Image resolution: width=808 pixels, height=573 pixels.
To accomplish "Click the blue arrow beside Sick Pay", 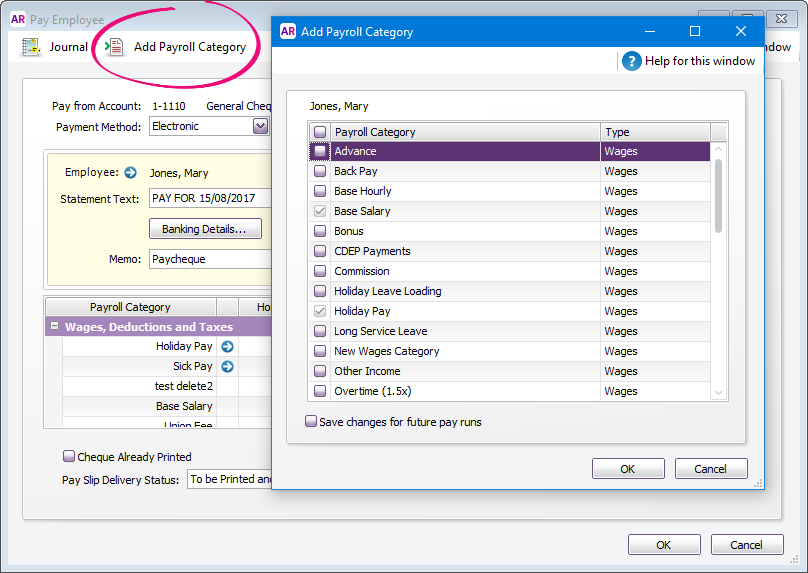I will (x=227, y=366).
